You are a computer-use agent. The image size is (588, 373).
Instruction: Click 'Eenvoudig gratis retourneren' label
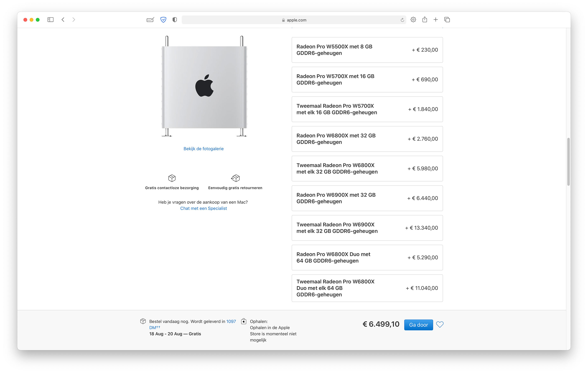click(x=235, y=188)
